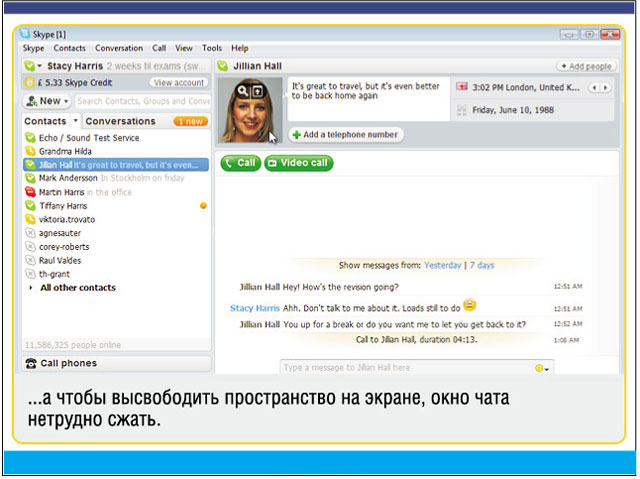Start a call with the green Call button
Image resolution: width=640 pixels, height=479 pixels.
[240, 163]
